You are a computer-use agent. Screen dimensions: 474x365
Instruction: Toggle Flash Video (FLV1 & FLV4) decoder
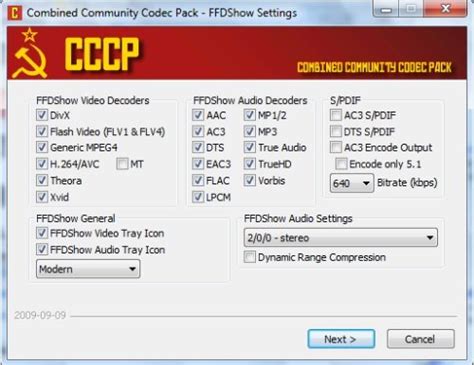[x=42, y=131]
